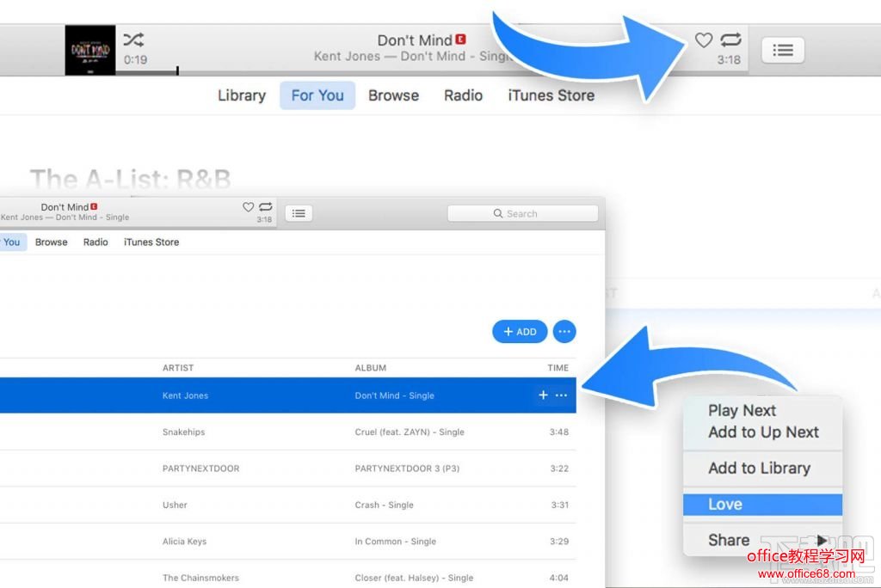Open the Browse tab in the large navigation bar
The image size is (881, 588).
tap(393, 95)
